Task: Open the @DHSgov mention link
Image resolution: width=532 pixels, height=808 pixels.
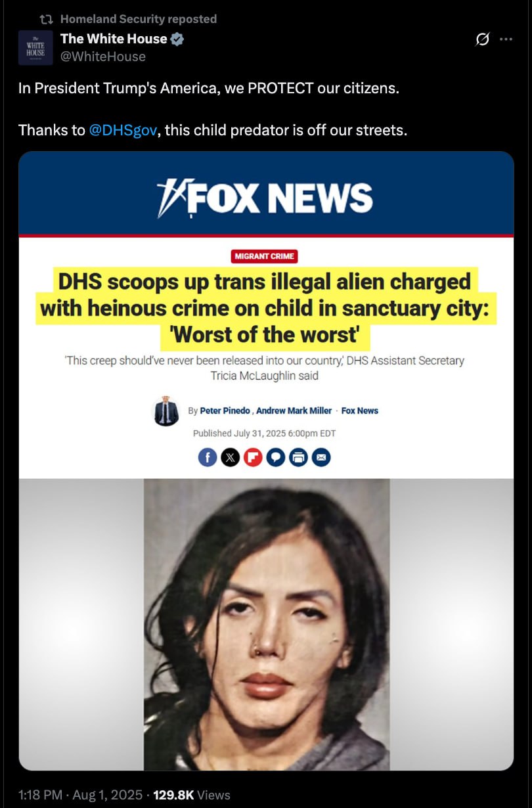Action: [123, 130]
